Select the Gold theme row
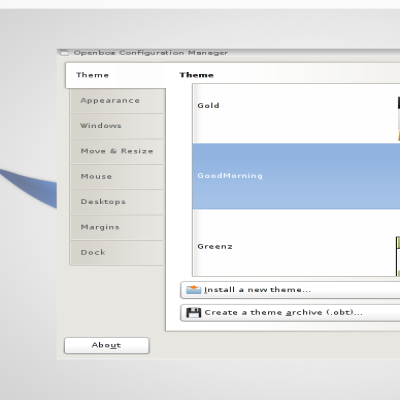The height and width of the screenshot is (400, 400). [296, 114]
